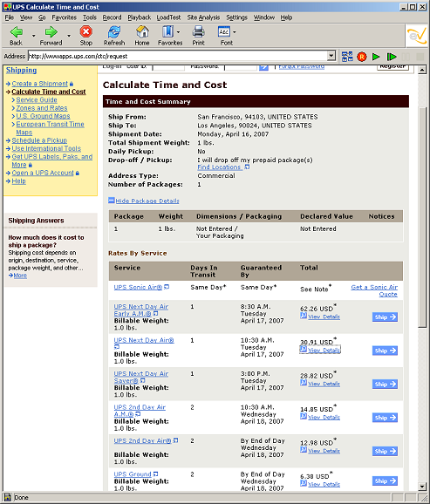The width and height of the screenshot is (430, 504).
Task: Click the Font toolbar icon
Action: point(224,31)
